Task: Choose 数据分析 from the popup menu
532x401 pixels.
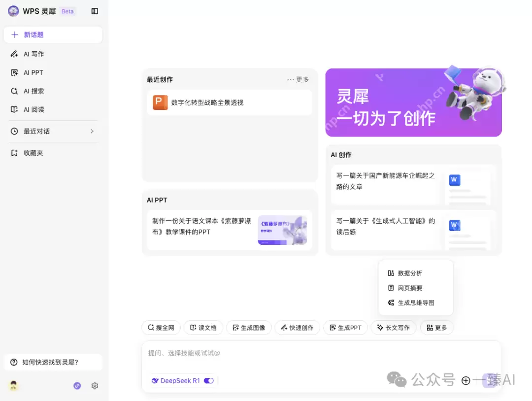Action: pos(410,273)
